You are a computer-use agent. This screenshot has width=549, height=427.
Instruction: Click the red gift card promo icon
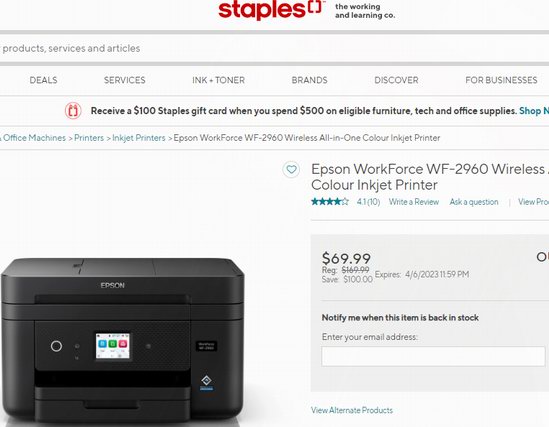coord(73,111)
